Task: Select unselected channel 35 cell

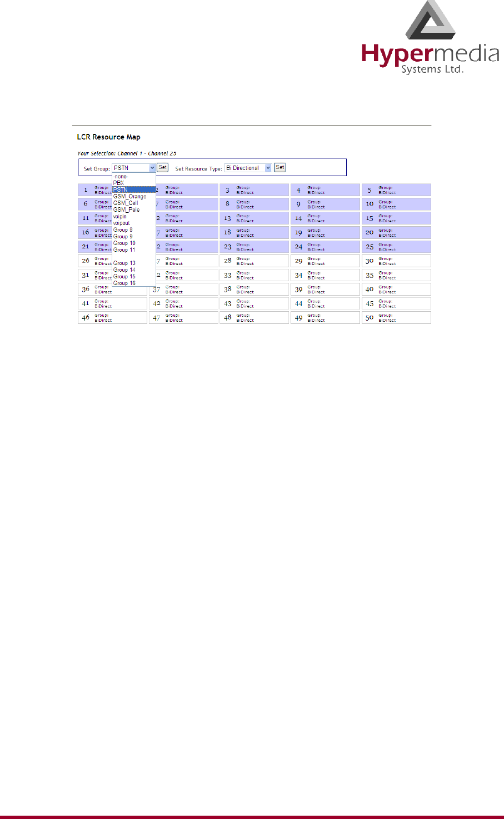Action: point(396,275)
